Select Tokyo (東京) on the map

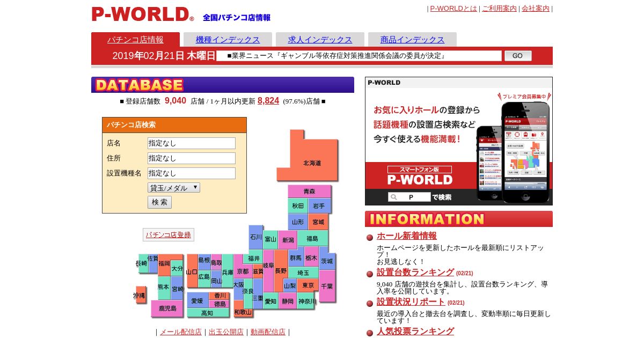click(x=308, y=285)
